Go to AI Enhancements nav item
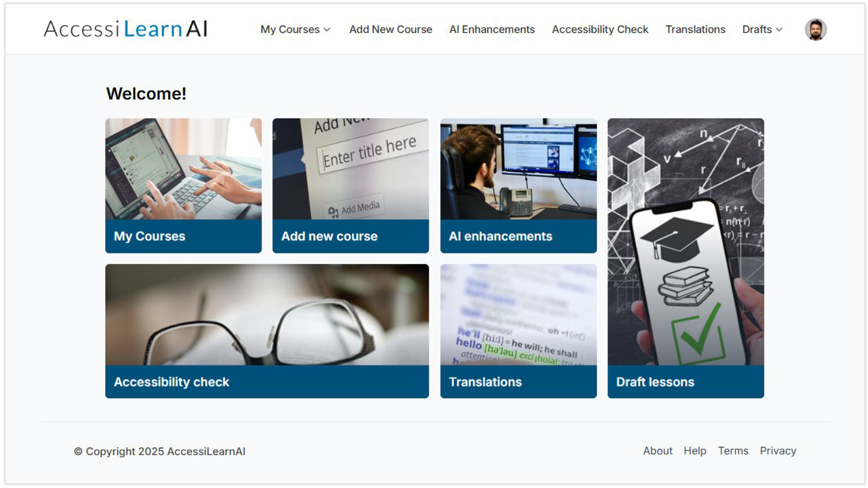Viewport: 868px width, 488px height. click(x=492, y=29)
